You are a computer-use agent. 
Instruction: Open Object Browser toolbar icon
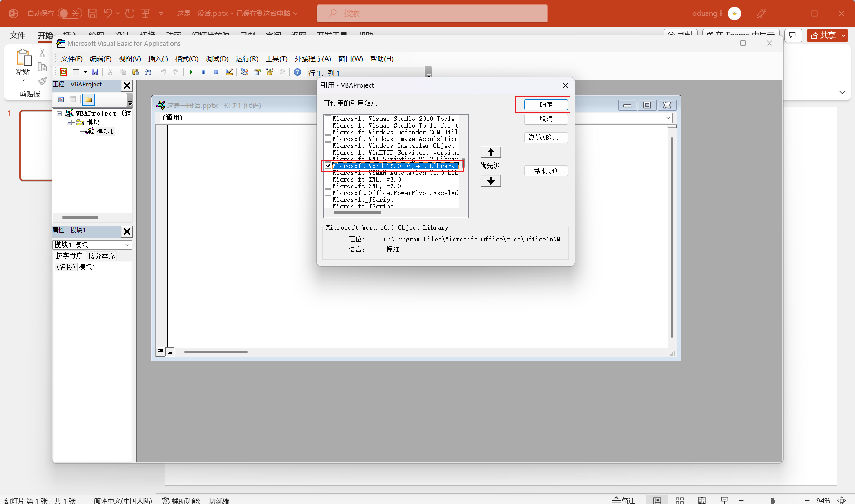(270, 72)
